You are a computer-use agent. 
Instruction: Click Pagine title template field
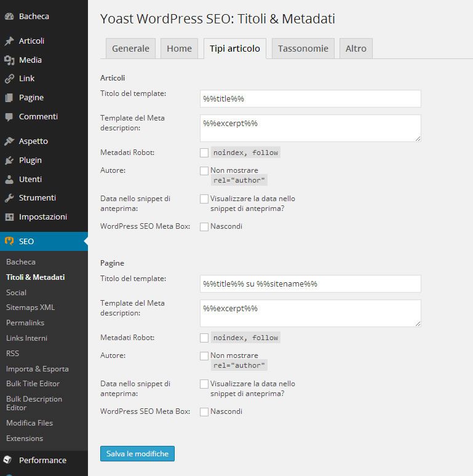coord(310,284)
